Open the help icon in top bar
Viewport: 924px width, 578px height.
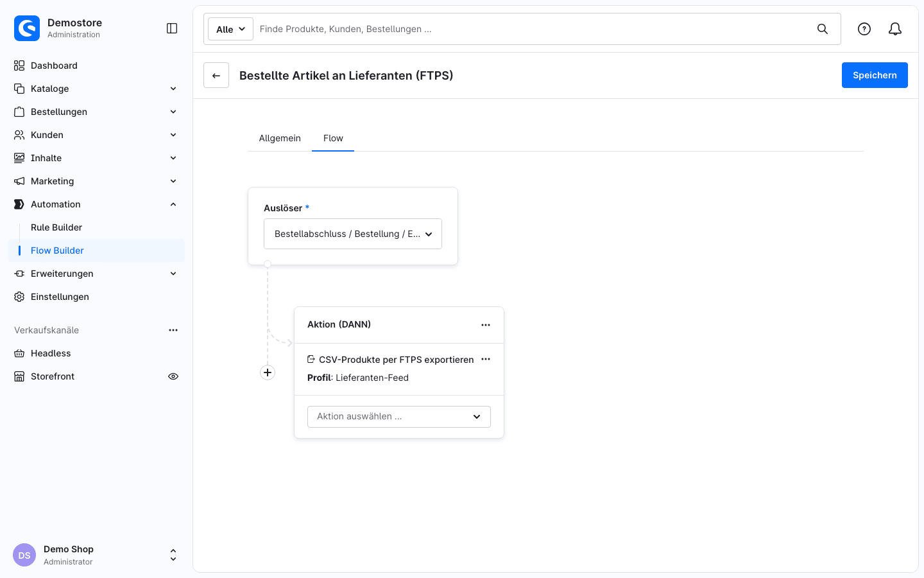tap(864, 29)
